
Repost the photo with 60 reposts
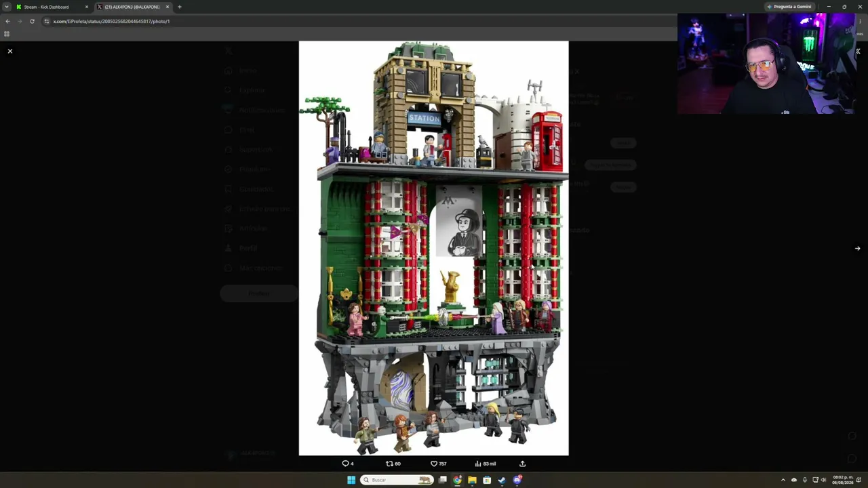point(393,464)
